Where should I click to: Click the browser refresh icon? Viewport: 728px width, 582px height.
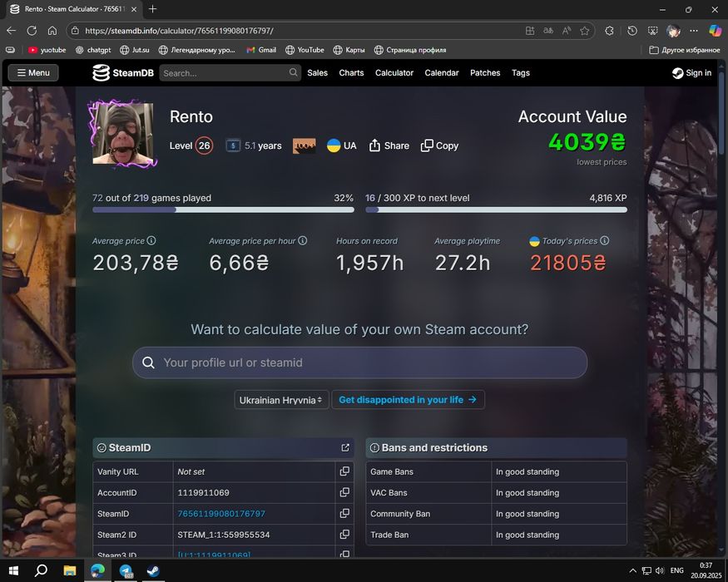(32, 31)
